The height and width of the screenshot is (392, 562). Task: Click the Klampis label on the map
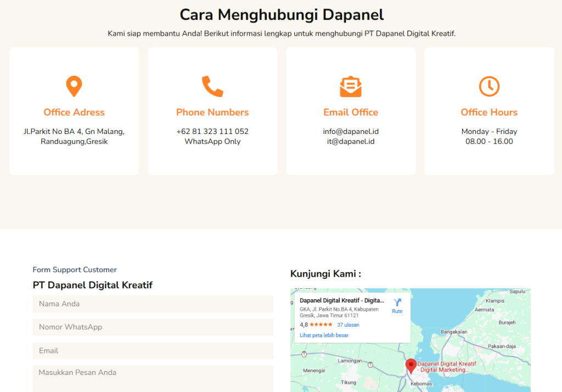495,300
